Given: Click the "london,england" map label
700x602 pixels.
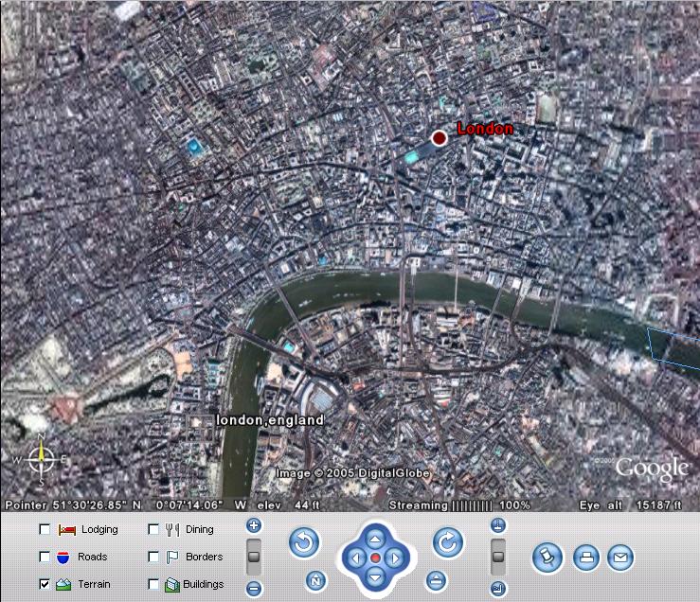Looking at the screenshot, I should tap(270, 420).
